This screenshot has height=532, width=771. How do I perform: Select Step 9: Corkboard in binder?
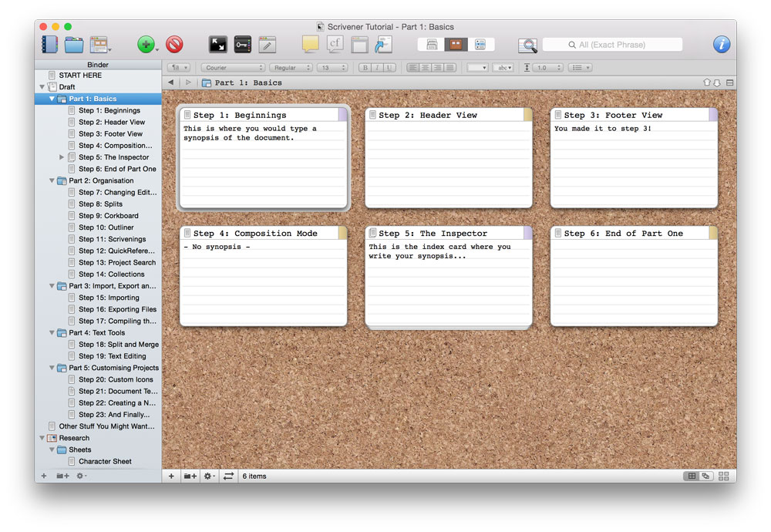pos(108,216)
